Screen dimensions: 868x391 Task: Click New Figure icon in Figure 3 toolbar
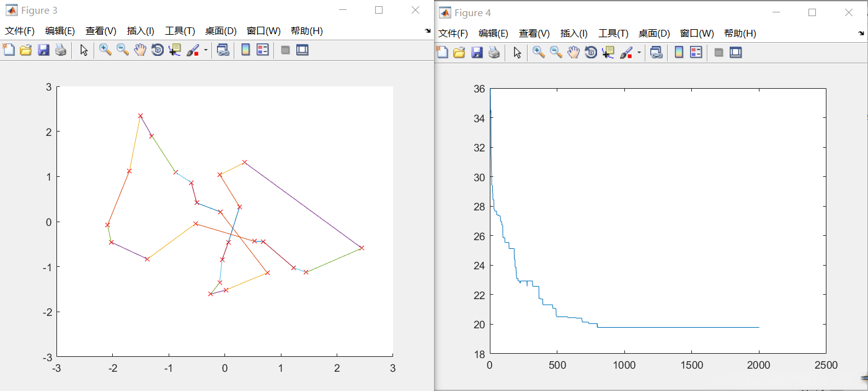[x=9, y=50]
